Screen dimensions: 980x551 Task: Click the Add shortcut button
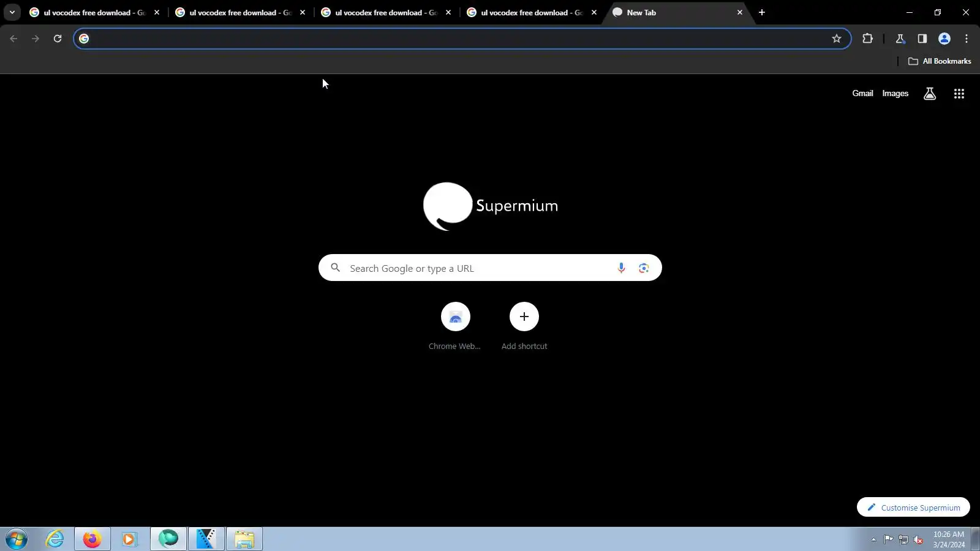click(x=524, y=326)
